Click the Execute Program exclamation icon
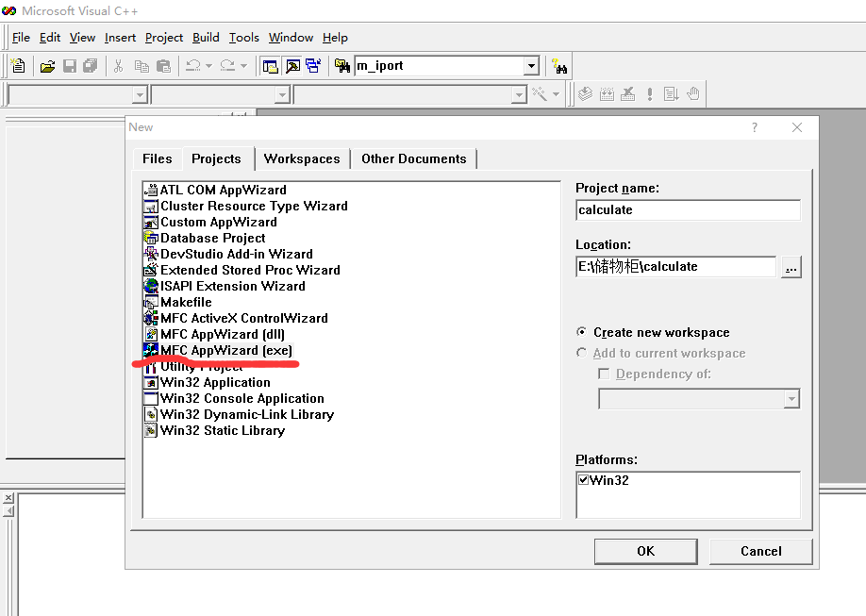 coord(650,93)
